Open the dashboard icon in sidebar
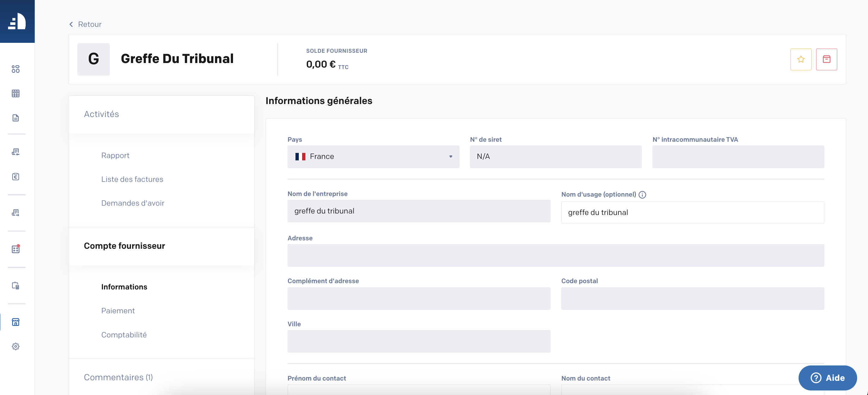Image resolution: width=868 pixels, height=395 pixels. coord(15,69)
